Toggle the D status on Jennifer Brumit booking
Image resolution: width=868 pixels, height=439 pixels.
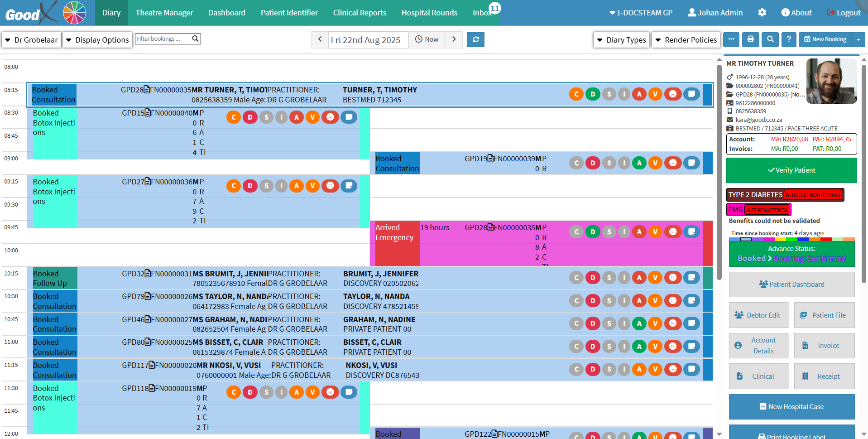coord(592,278)
